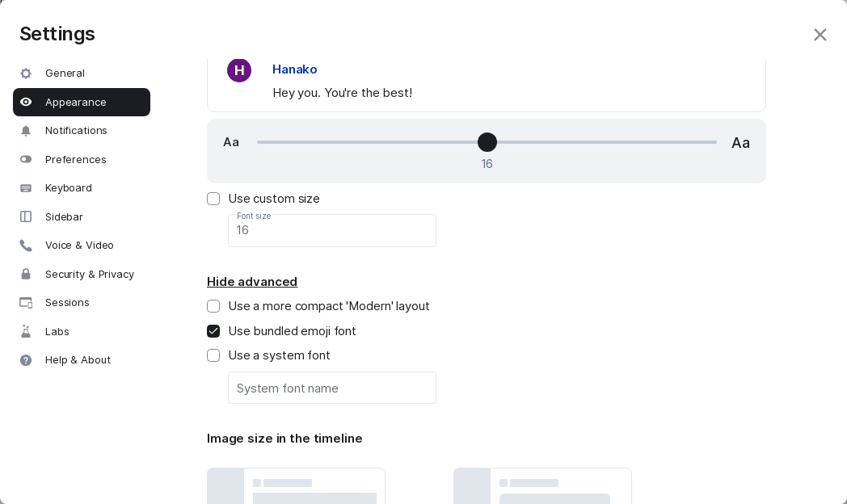
Task: Click the toggle icon next to Preferences
Action: pyautogui.click(x=26, y=159)
